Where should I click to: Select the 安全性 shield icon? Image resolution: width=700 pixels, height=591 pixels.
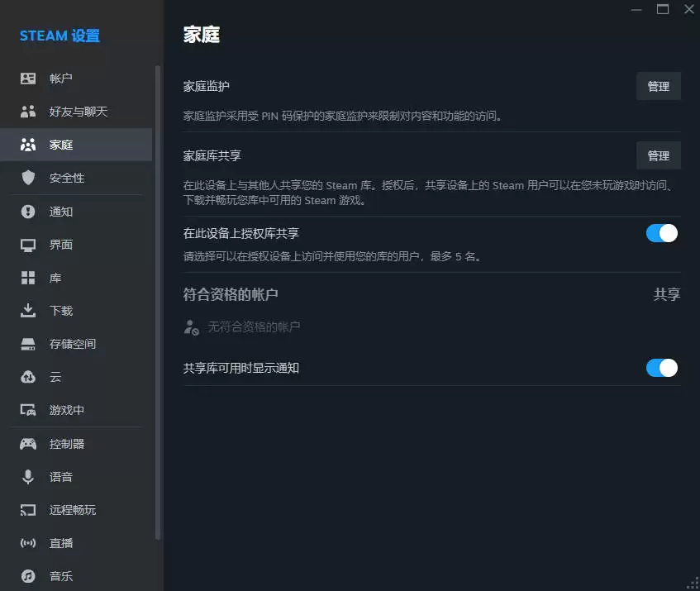coord(28,178)
